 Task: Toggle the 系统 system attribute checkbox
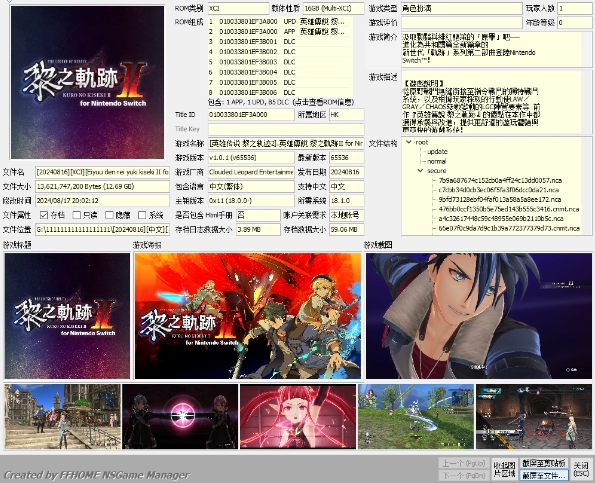click(142, 215)
